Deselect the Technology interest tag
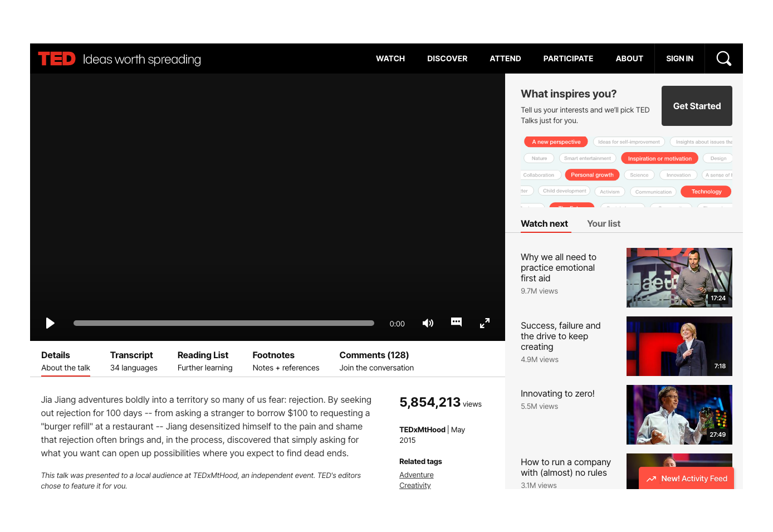 pyautogui.click(x=706, y=192)
